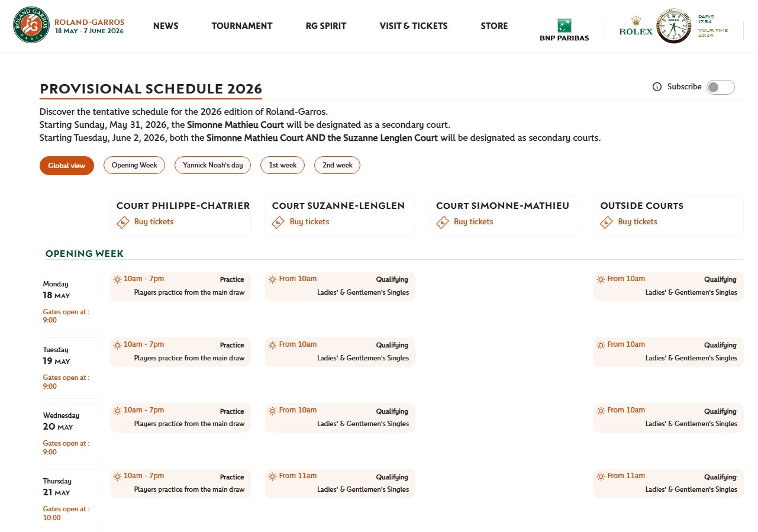758x532 pixels.
Task: Click the PARIS 17:34 time display
Action: click(x=707, y=20)
